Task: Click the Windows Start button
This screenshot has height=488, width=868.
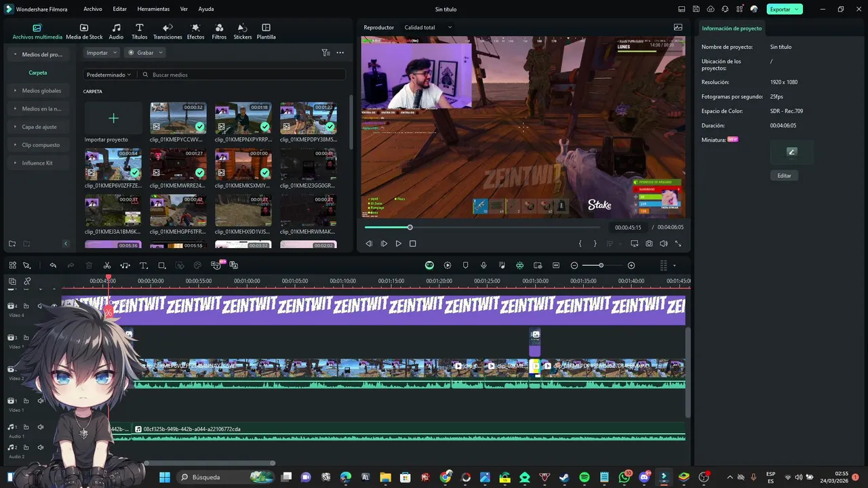Action: pos(165,477)
